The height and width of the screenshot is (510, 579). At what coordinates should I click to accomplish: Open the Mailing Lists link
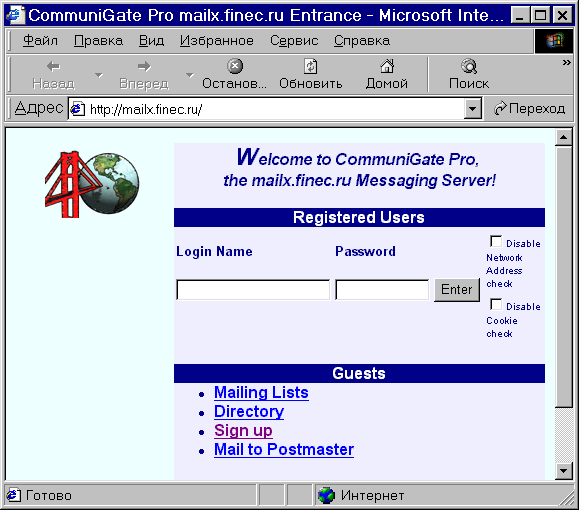pyautogui.click(x=261, y=392)
